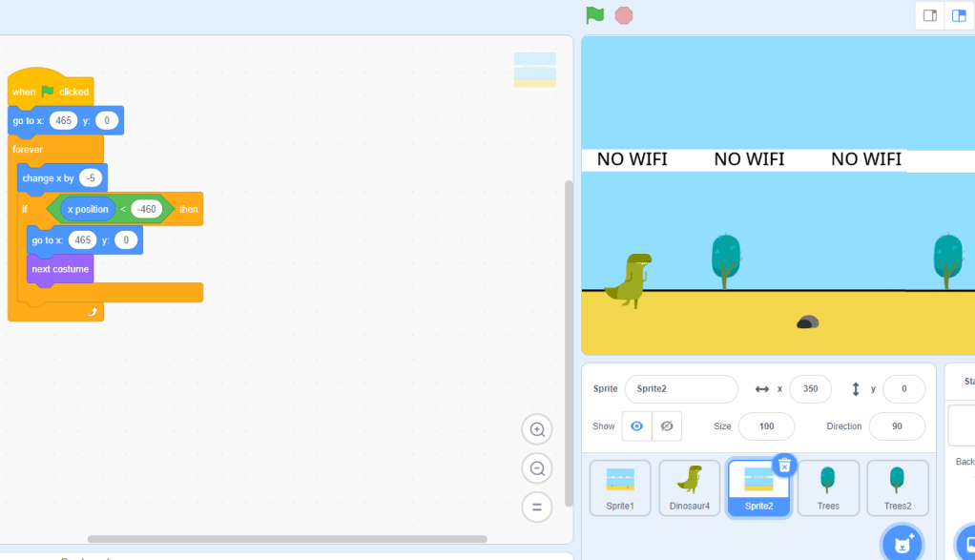
Task: Delete Sprite2 using its trash badge
Action: tap(783, 465)
